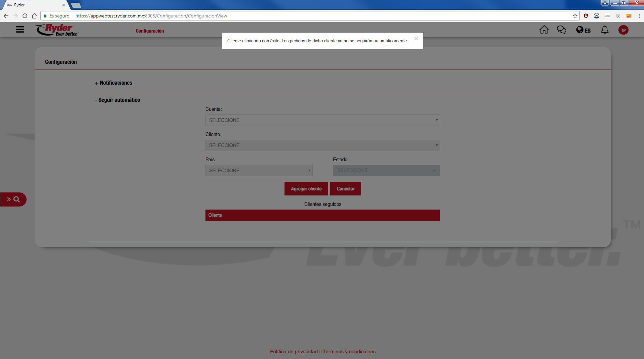Click the Ryder Ever better logo
The height and width of the screenshot is (359, 644).
coord(57,30)
